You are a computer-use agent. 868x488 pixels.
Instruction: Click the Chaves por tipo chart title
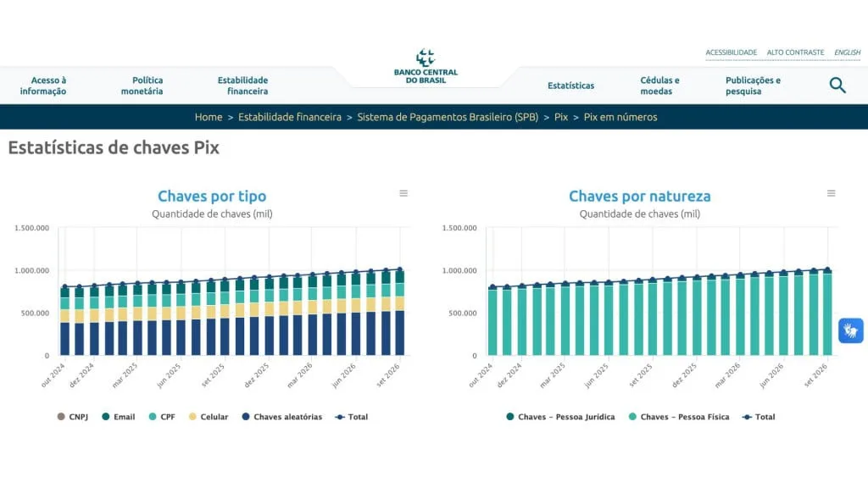(212, 196)
